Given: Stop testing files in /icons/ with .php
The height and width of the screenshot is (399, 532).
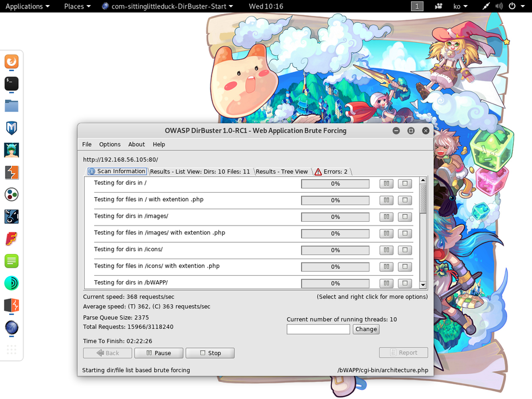Looking at the screenshot, I should (405, 267).
